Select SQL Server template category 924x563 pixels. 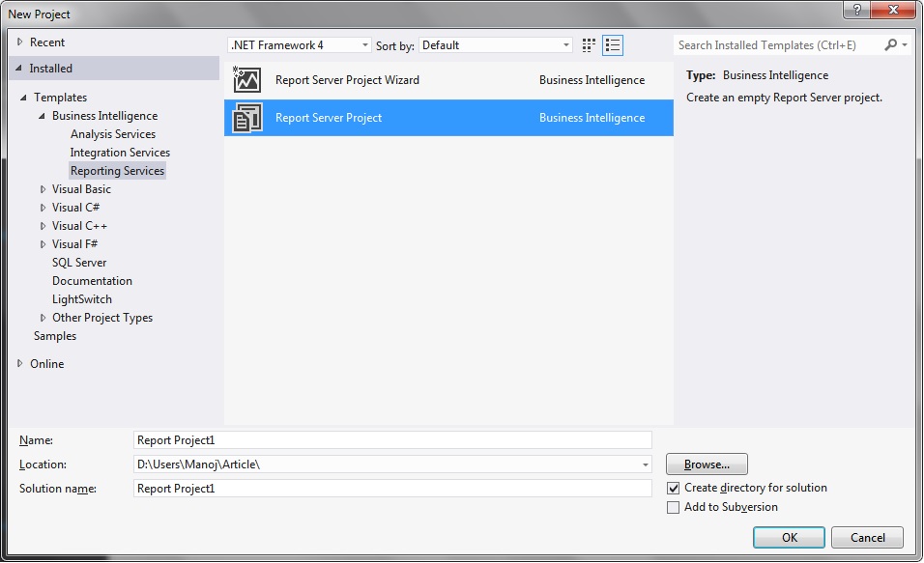point(79,263)
